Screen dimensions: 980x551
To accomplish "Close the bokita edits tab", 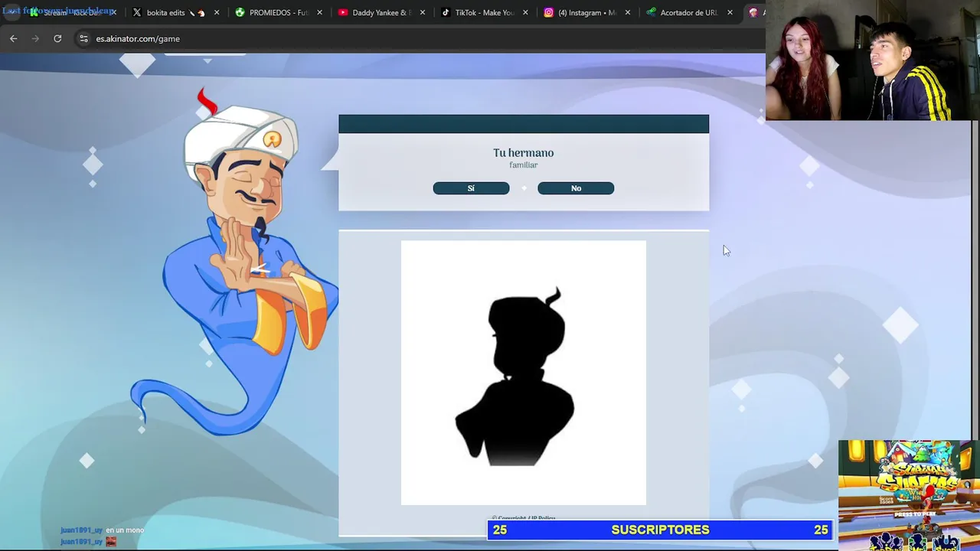I will (217, 12).
